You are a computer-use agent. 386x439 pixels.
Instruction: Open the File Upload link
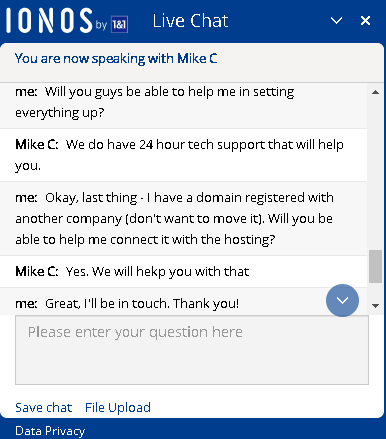coord(118,407)
